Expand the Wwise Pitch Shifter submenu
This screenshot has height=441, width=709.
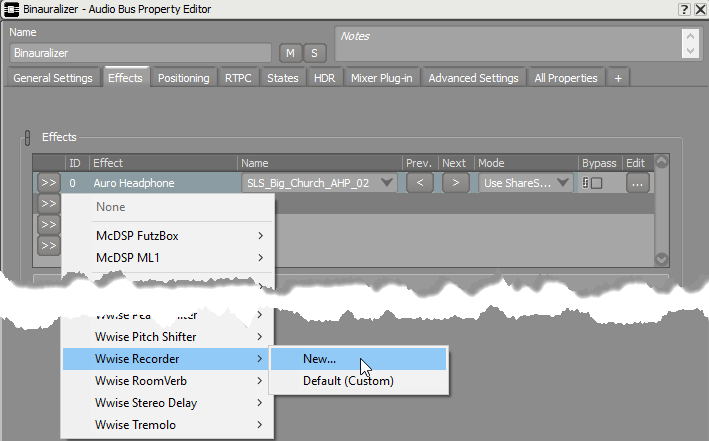[168, 337]
